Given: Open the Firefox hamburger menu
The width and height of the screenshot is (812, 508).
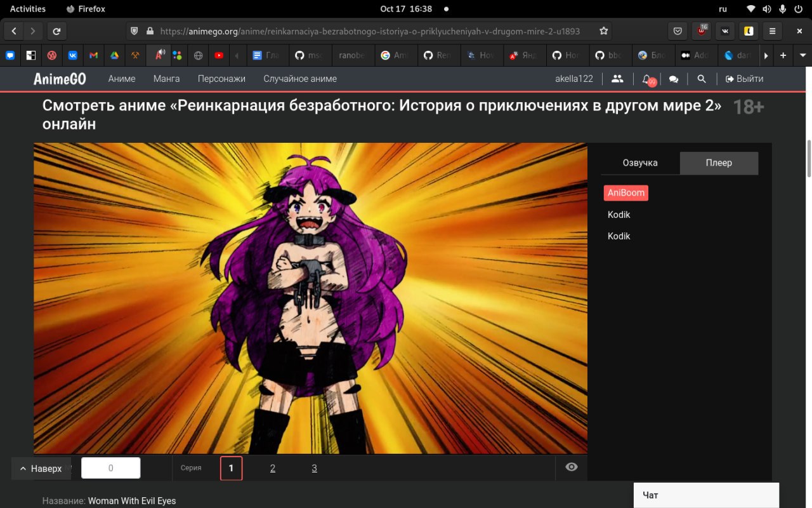Looking at the screenshot, I should tap(772, 30).
